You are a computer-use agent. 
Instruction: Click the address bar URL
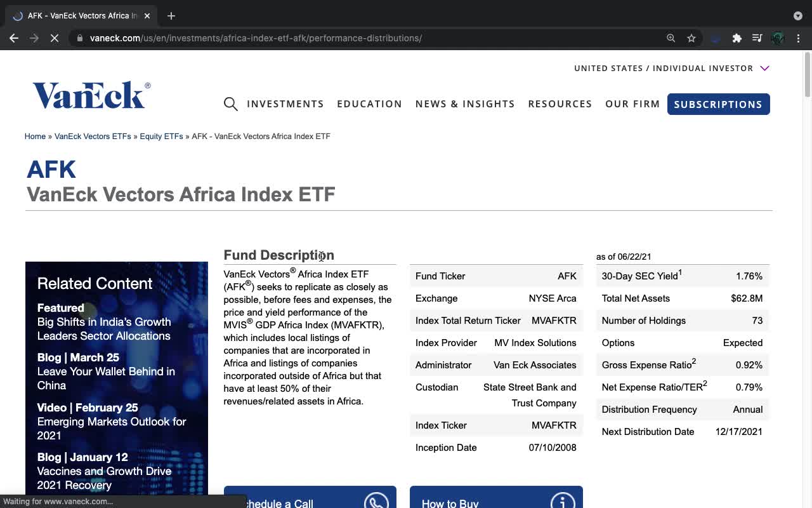[256, 38]
